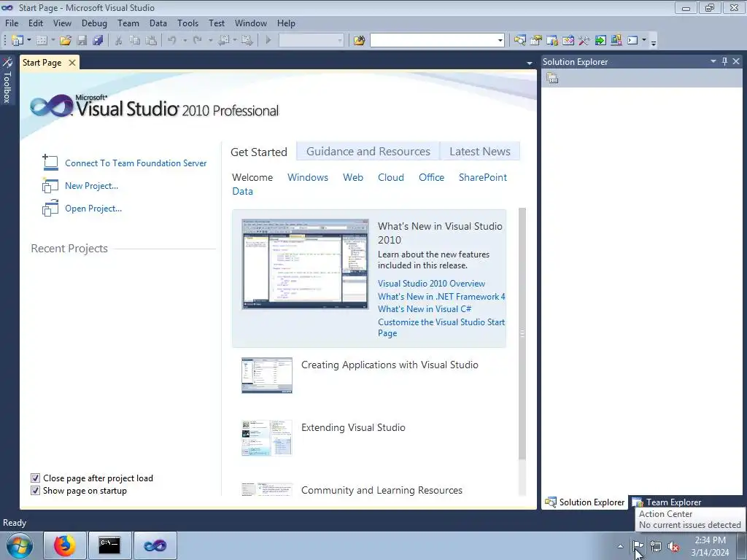Click the Redo arrow icon
Screen dimensions: 747x560
pyautogui.click(x=198, y=41)
